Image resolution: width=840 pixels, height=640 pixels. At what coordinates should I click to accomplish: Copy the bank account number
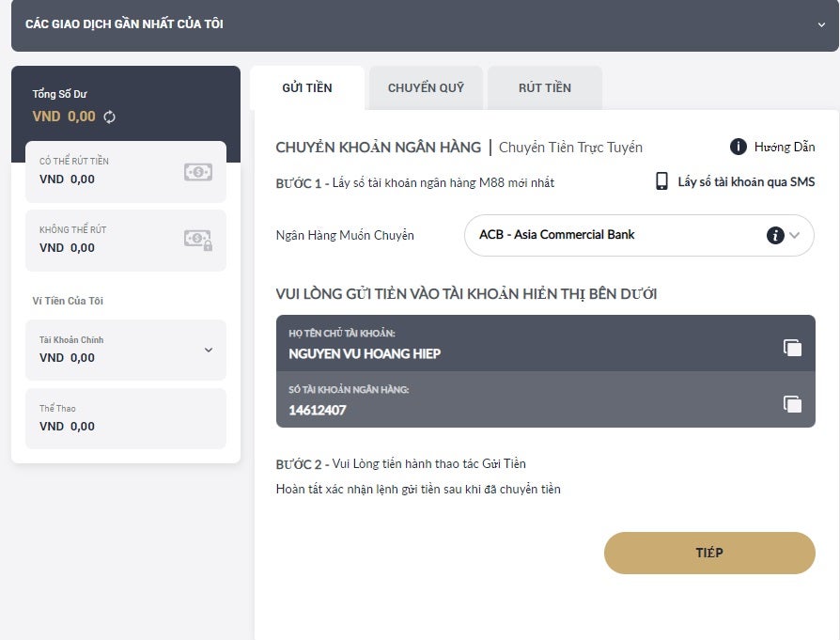[792, 403]
